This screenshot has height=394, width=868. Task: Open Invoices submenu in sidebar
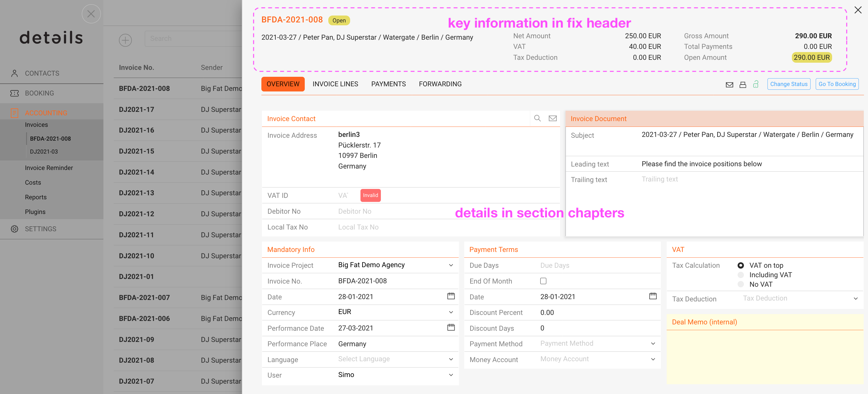(36, 125)
